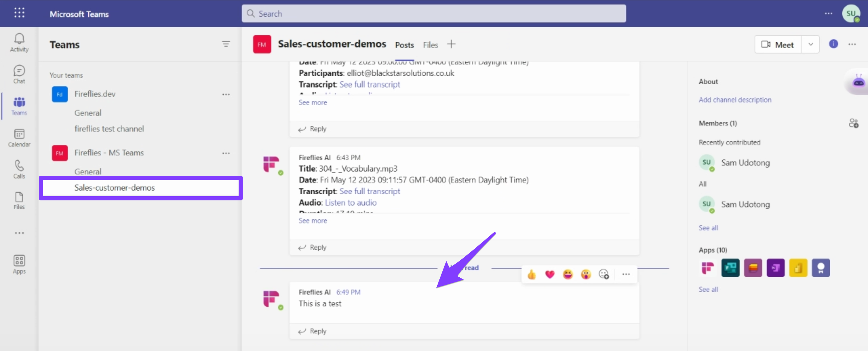Open channel info pane icon

[833, 44]
